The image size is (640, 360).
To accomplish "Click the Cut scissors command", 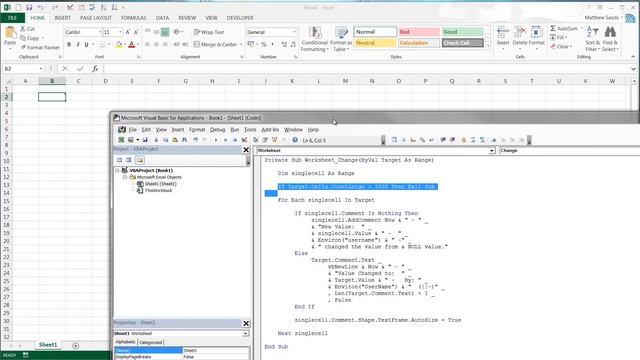I will pos(28,29).
